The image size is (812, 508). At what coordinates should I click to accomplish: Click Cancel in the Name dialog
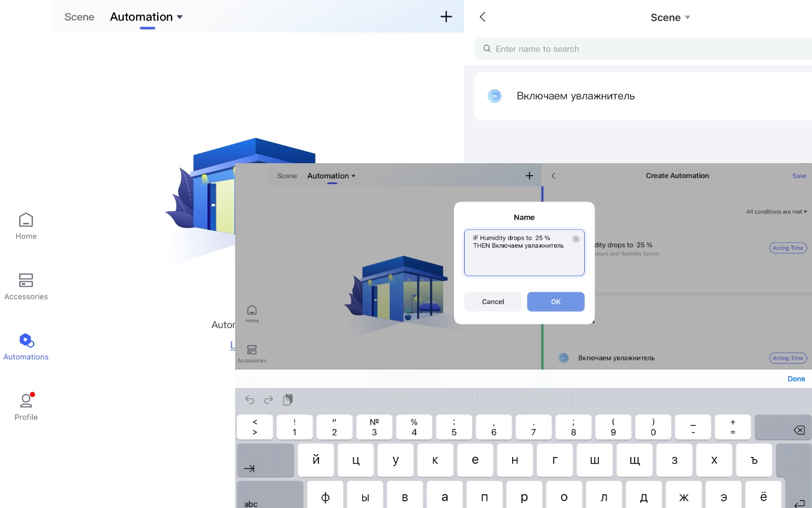point(493,302)
